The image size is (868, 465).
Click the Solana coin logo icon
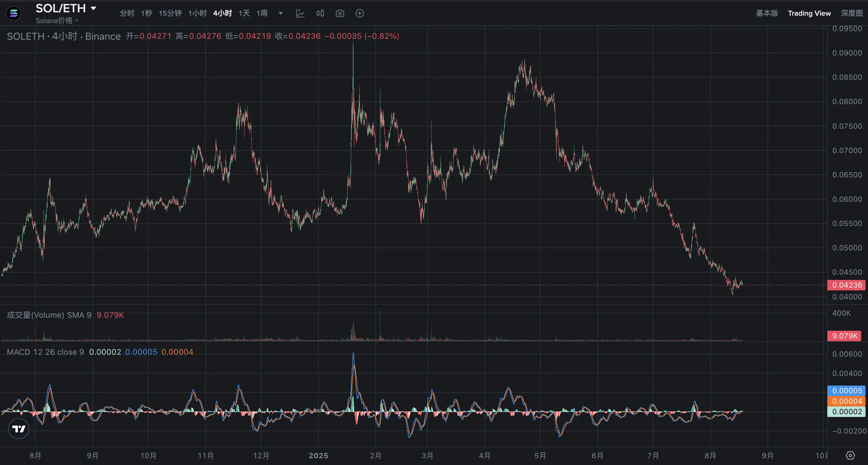[x=14, y=13]
